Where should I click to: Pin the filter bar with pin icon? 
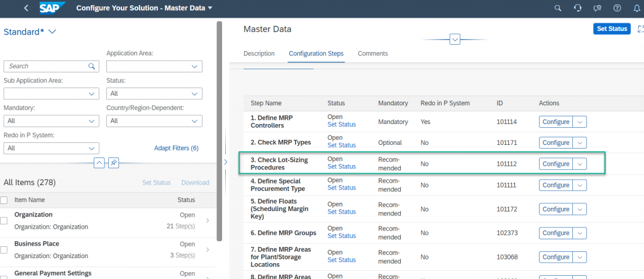[x=114, y=163]
